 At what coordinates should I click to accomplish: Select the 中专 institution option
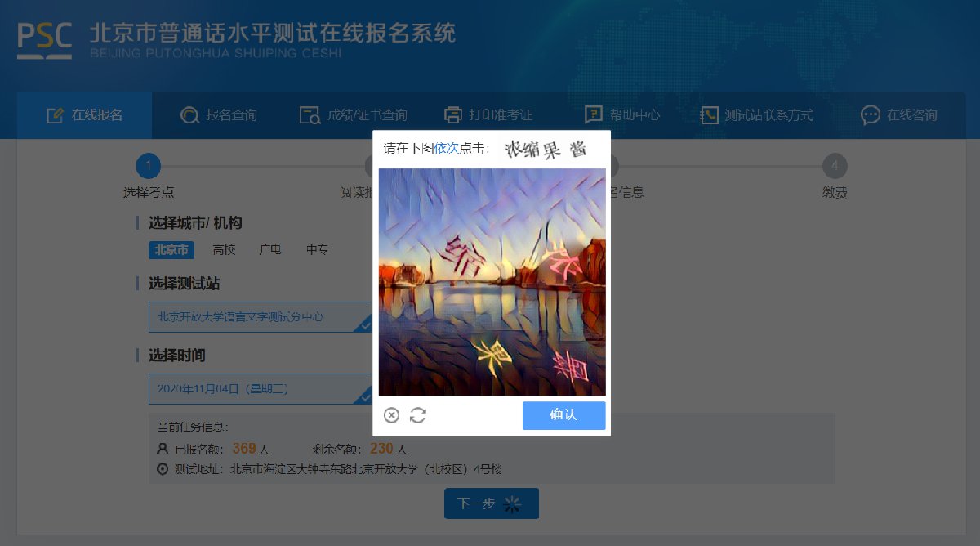(318, 250)
